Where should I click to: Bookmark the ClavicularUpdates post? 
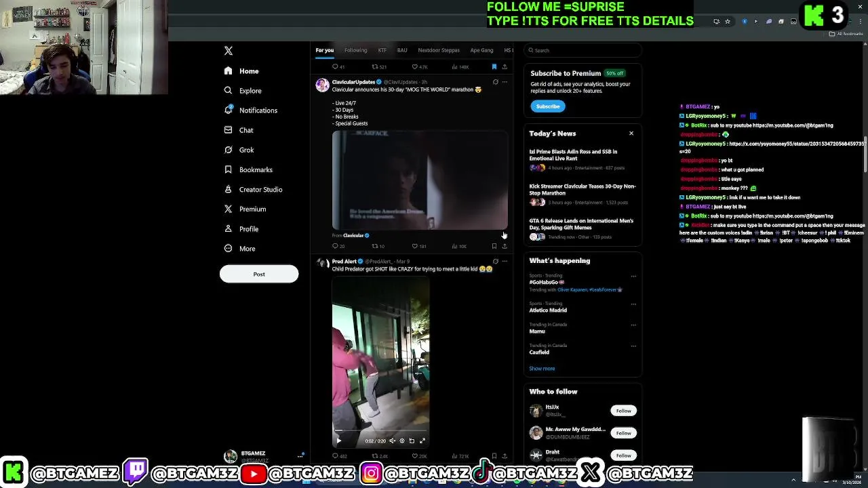click(x=494, y=246)
